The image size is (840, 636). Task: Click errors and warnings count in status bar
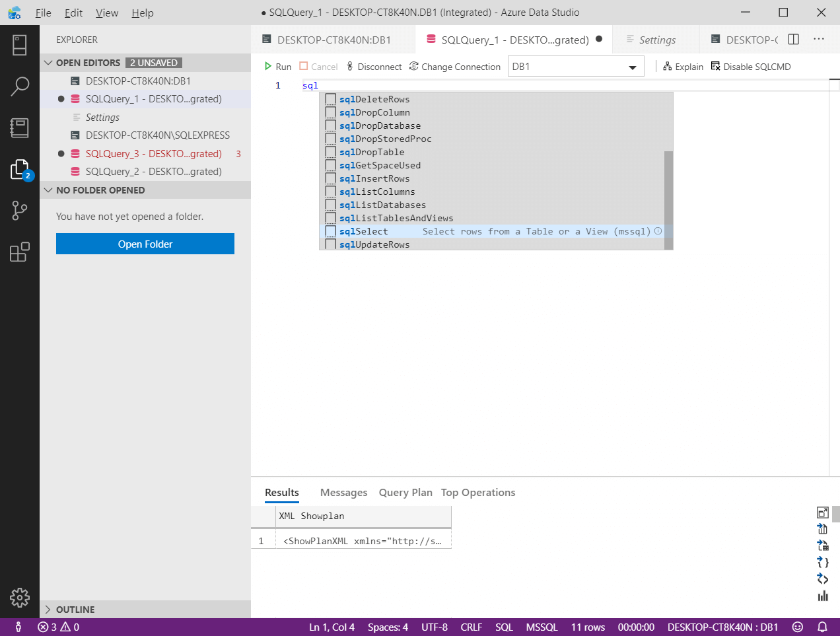coord(59,627)
